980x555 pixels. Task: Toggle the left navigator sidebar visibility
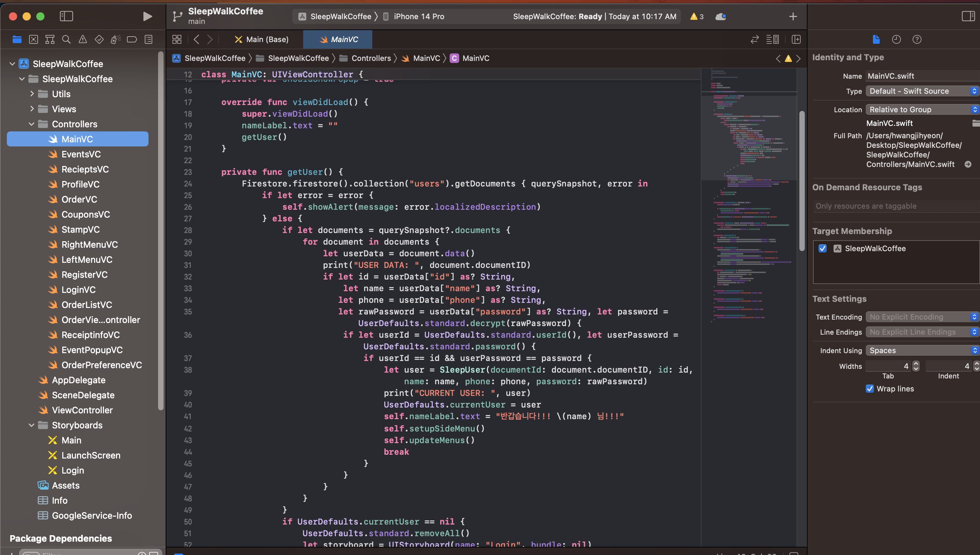point(66,16)
